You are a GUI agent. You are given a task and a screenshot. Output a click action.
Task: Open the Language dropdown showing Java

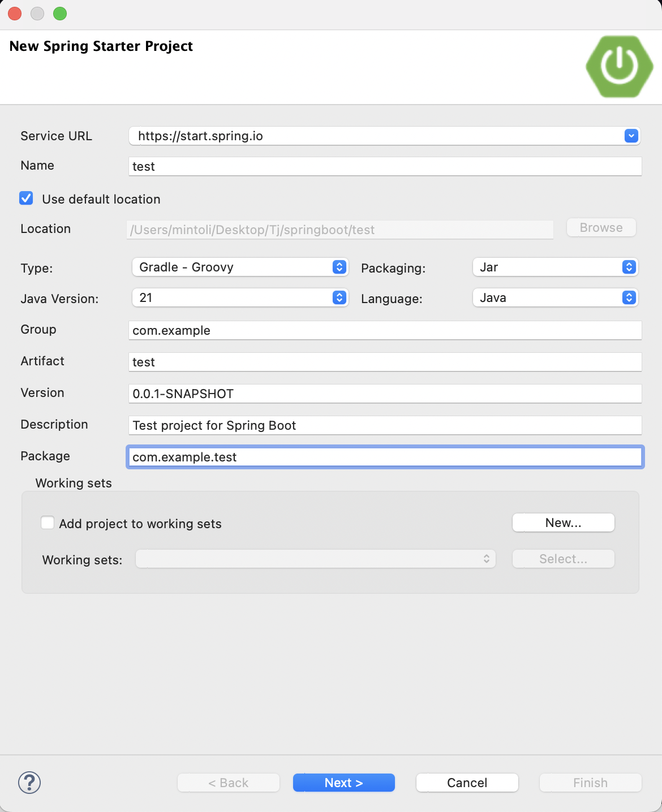[555, 297]
